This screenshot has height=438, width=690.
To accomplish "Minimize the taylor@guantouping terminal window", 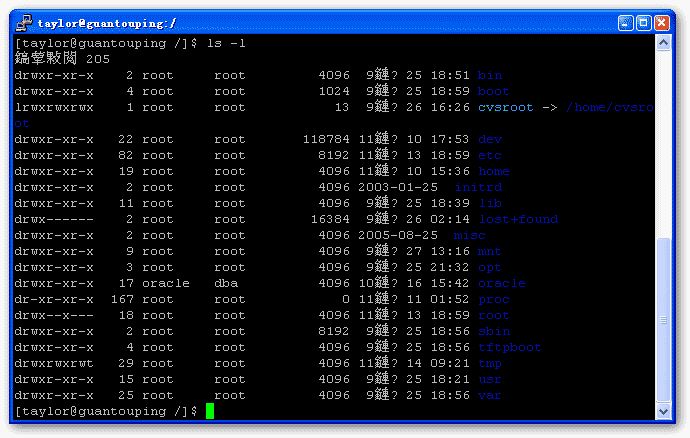I will pos(625,23).
